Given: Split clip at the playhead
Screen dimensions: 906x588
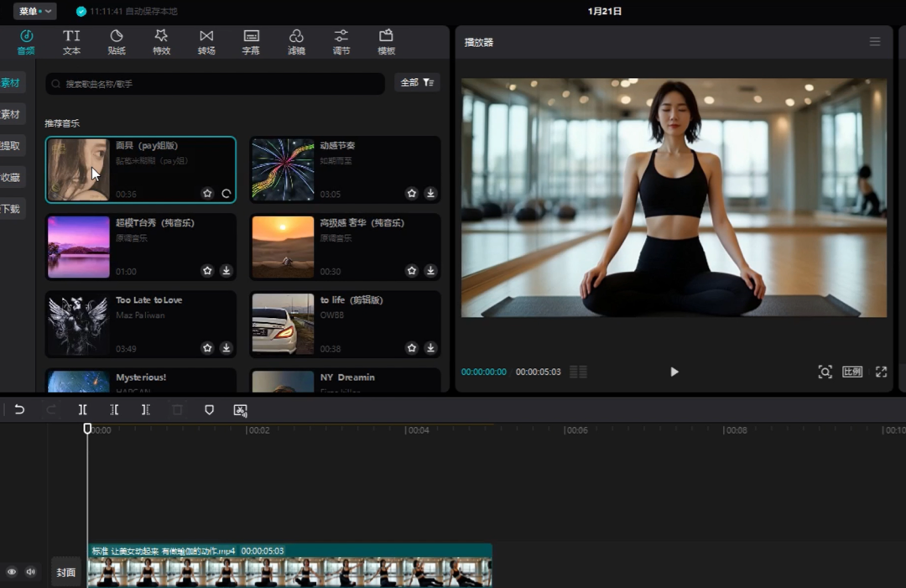Looking at the screenshot, I should [x=82, y=409].
